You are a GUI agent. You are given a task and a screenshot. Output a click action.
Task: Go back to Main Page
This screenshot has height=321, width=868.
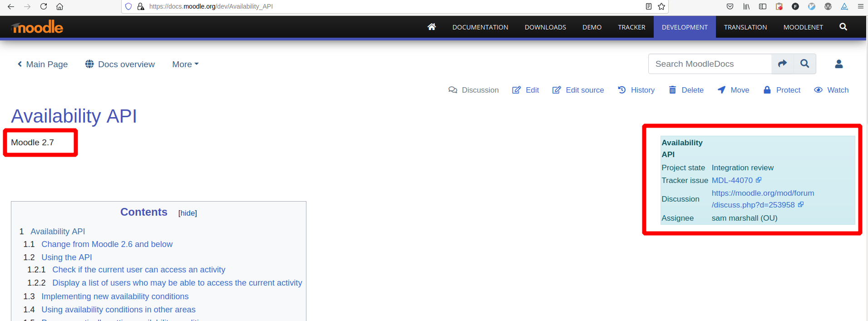coord(42,64)
